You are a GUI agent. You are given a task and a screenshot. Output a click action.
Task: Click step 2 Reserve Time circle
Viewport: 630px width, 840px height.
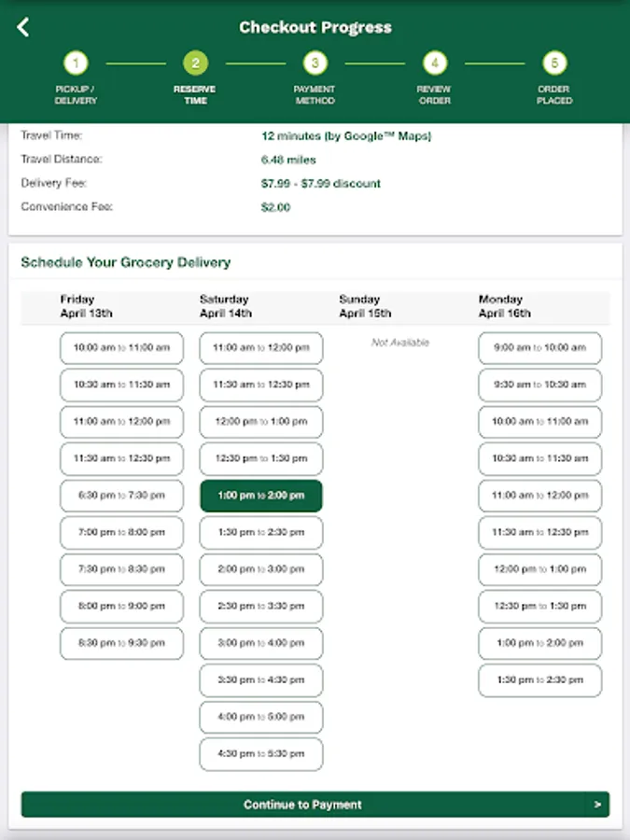pyautogui.click(x=195, y=63)
